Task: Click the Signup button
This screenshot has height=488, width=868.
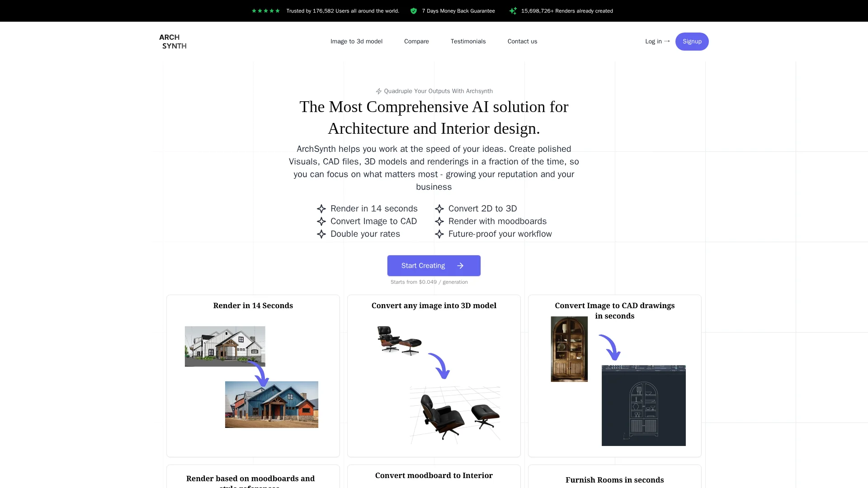Action: 692,42
